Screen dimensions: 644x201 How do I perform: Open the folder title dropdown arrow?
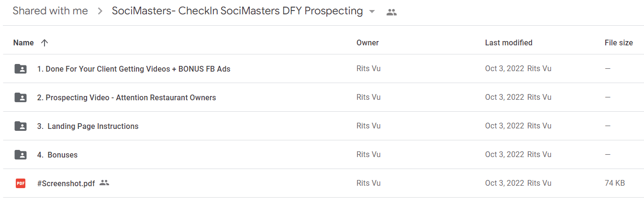click(372, 12)
